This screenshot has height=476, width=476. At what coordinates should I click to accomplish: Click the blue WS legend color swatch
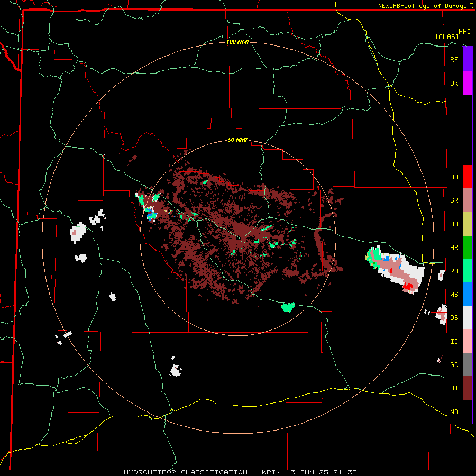467,294
